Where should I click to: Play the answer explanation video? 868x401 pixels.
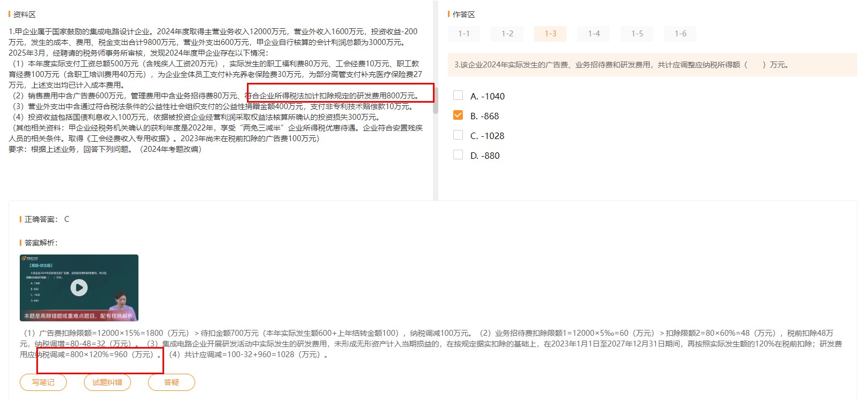[x=79, y=288]
